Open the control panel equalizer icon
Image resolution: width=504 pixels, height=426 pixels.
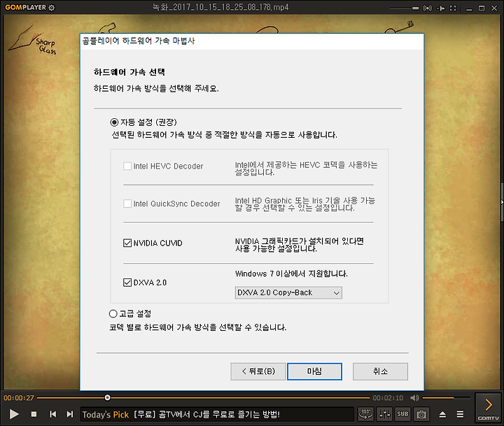click(x=385, y=414)
